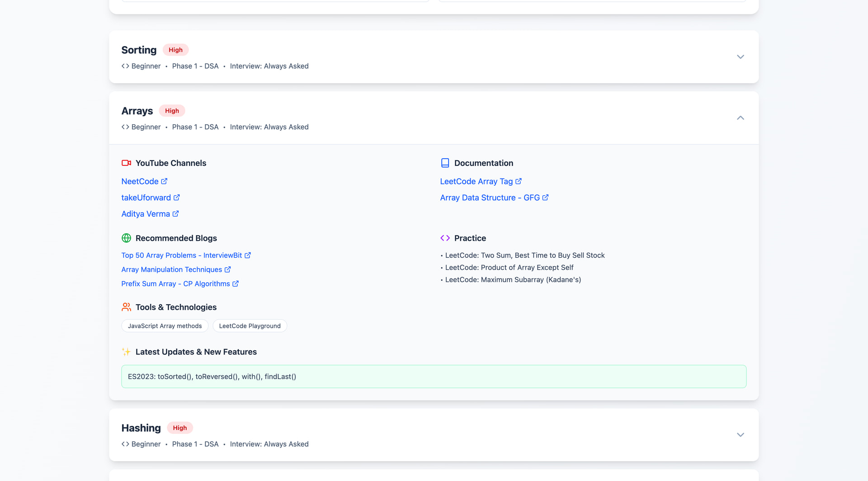Open Prefix Sum Array - CP Algorithms link
The width and height of the screenshot is (868, 481).
point(175,284)
